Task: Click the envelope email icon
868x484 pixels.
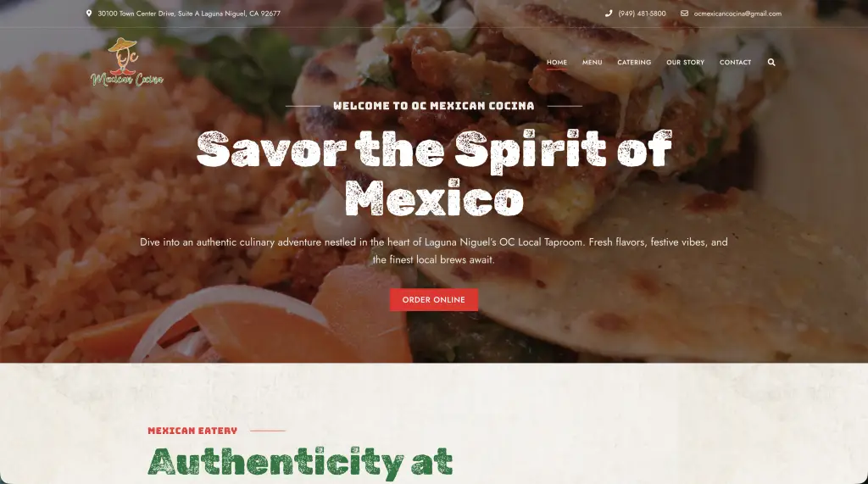Action: (684, 14)
